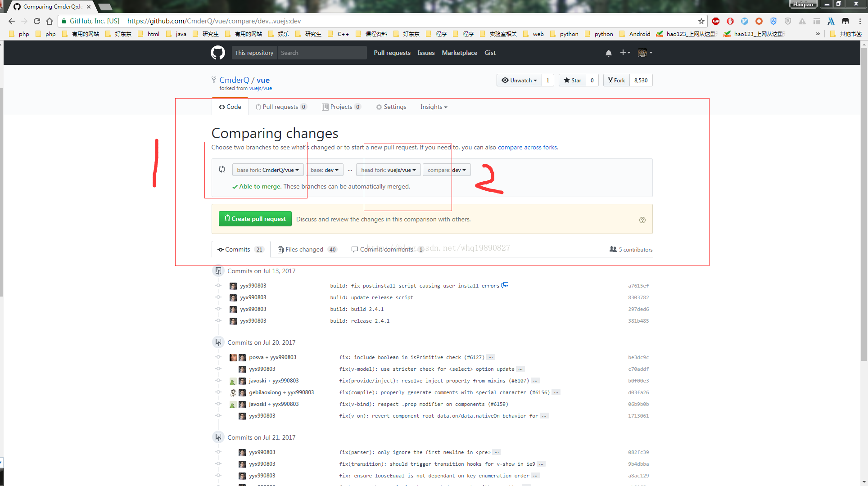Open commit 'build: release 2.4.1'
Screen dimensions: 868x486
tap(360, 321)
